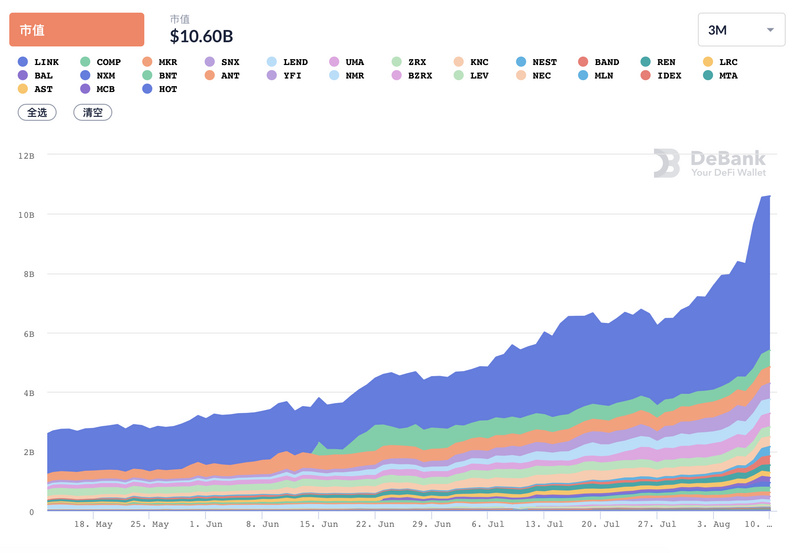Toggle the LINK series in legend
The image size is (800, 553).
pyautogui.click(x=38, y=62)
